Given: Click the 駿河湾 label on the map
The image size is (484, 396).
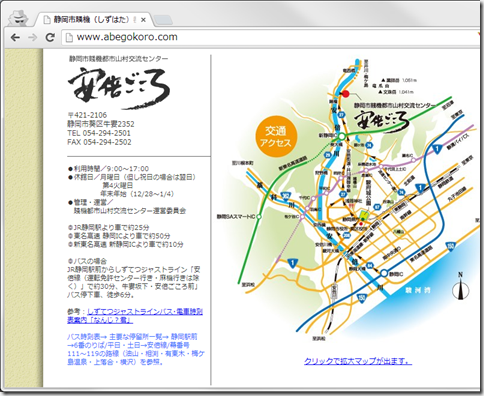Looking at the screenshot, I should coord(418,290).
